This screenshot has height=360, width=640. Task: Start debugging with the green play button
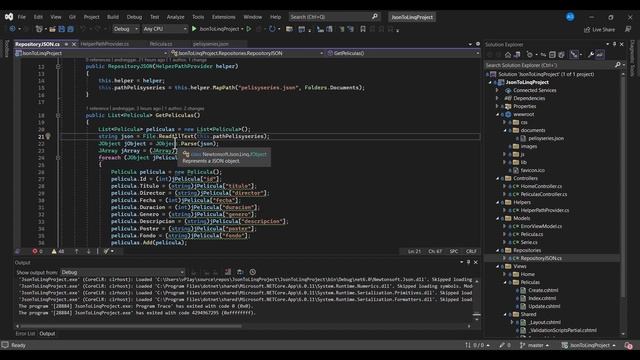(194, 29)
